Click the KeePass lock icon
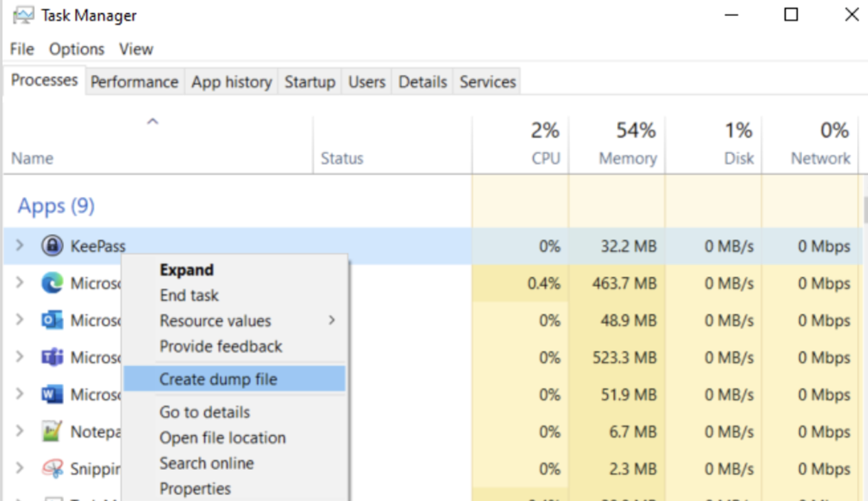This screenshot has width=868, height=501. 52,246
